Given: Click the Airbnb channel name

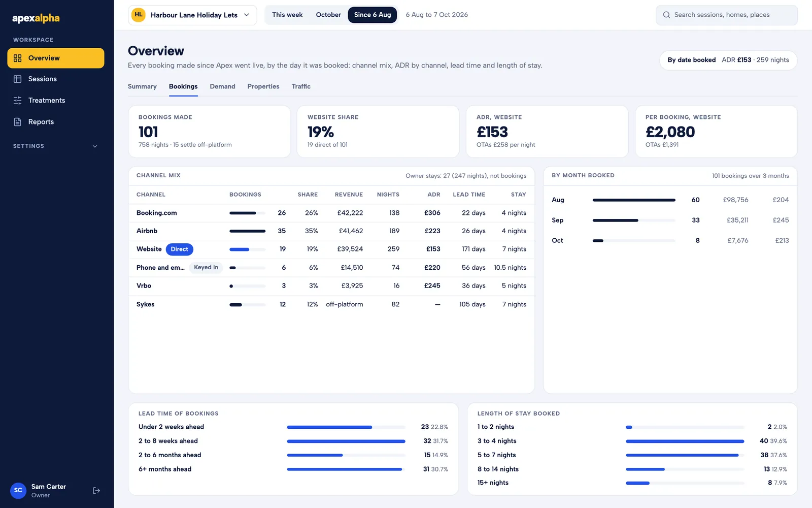Looking at the screenshot, I should pos(147,231).
